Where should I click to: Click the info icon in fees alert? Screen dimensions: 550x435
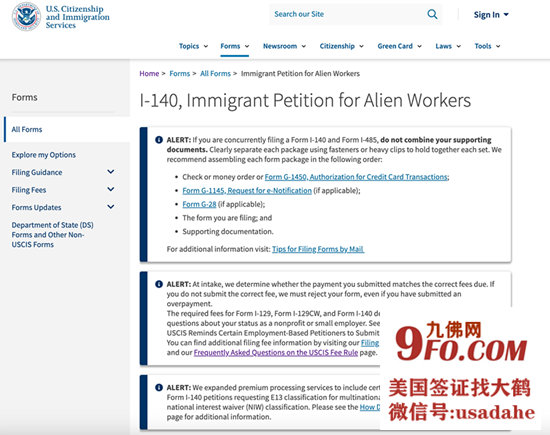point(159,284)
